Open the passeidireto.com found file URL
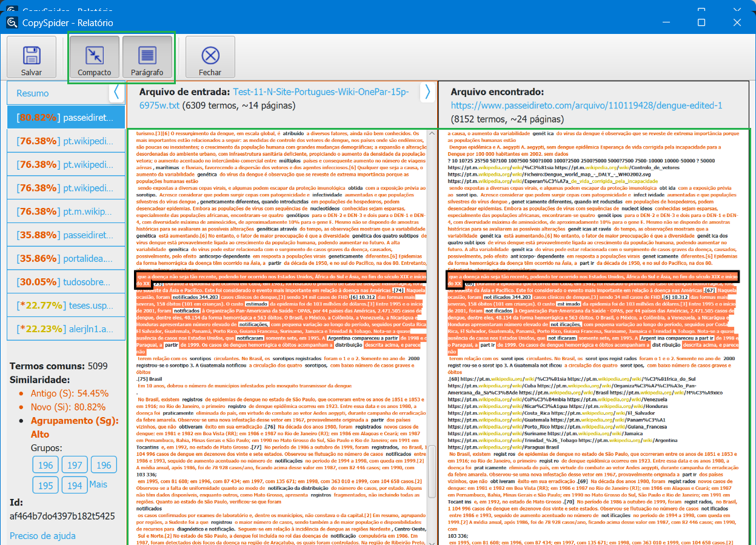 click(586, 105)
